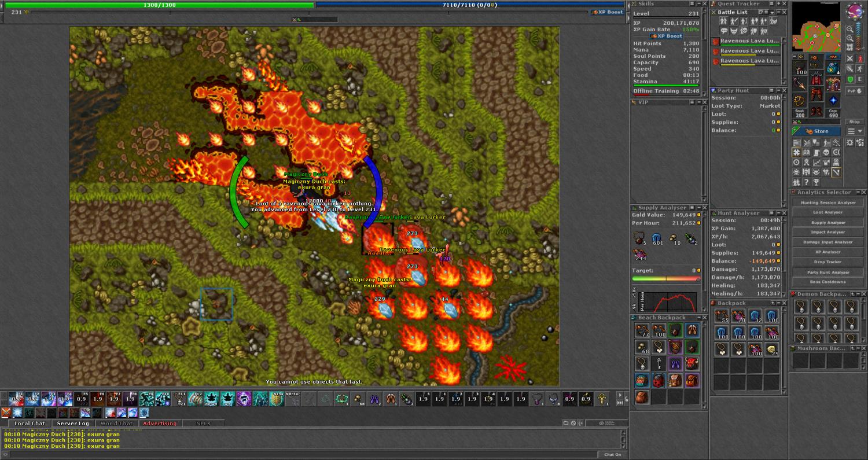Image resolution: width=868 pixels, height=460 pixels.
Task: Switch to Server Log tab
Action: [x=73, y=424]
